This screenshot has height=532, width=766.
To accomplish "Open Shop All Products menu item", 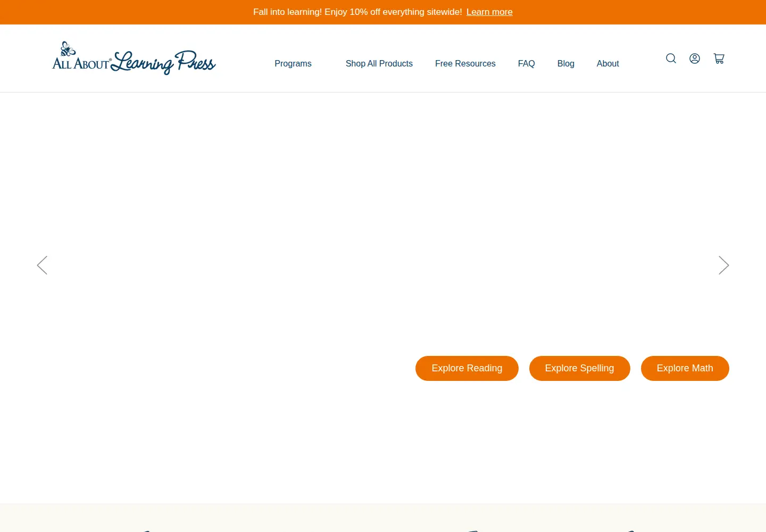I will (x=379, y=63).
